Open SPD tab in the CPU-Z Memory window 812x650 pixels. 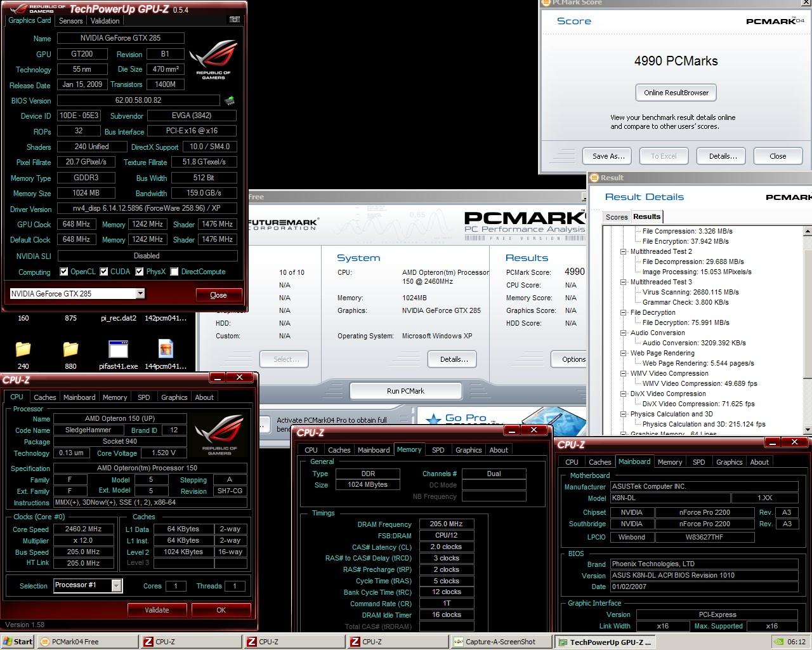click(x=438, y=450)
